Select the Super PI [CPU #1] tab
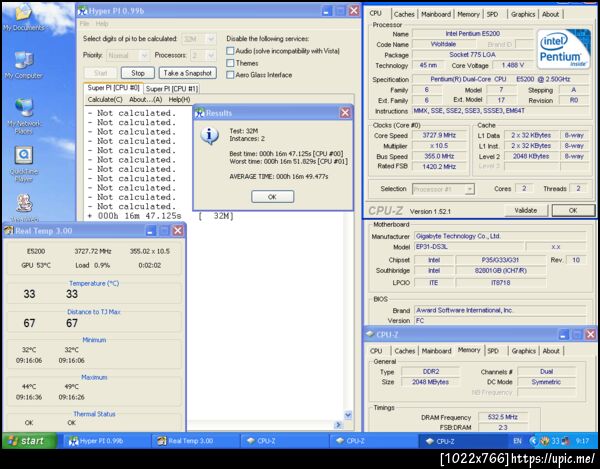This screenshot has height=469, width=600. tap(172, 89)
